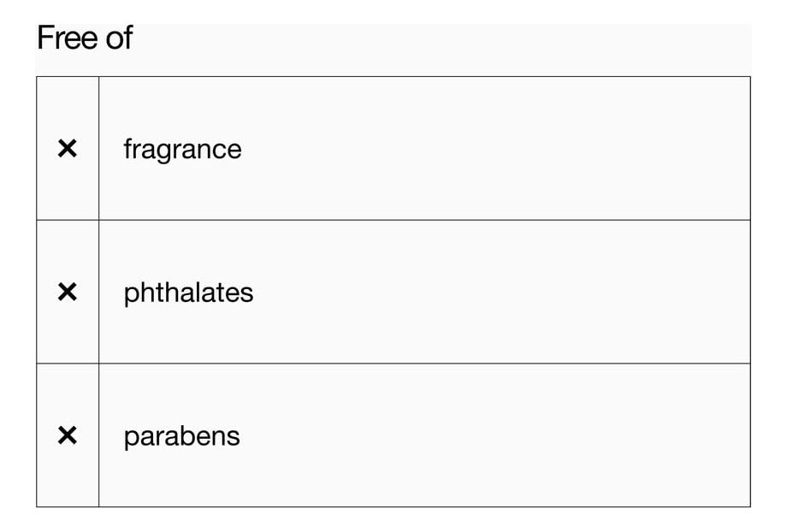This screenshot has height=532, width=787.
Task: Select the phthalates text label
Action: (x=188, y=293)
